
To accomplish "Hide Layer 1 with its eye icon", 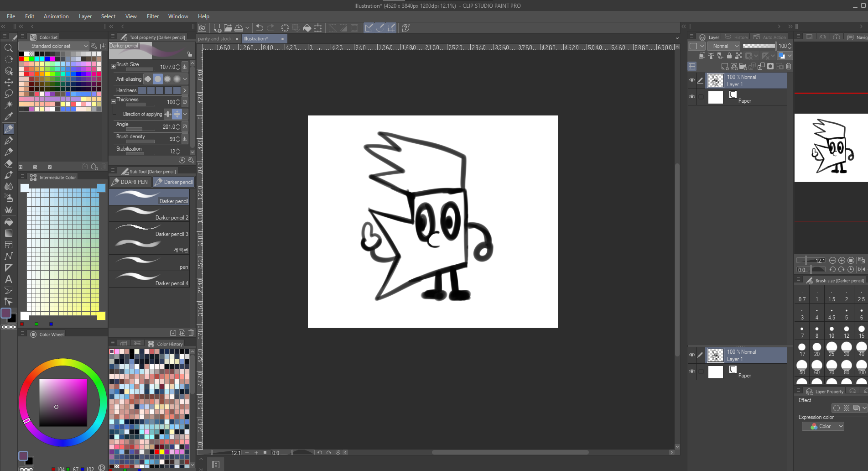I will [x=692, y=81].
